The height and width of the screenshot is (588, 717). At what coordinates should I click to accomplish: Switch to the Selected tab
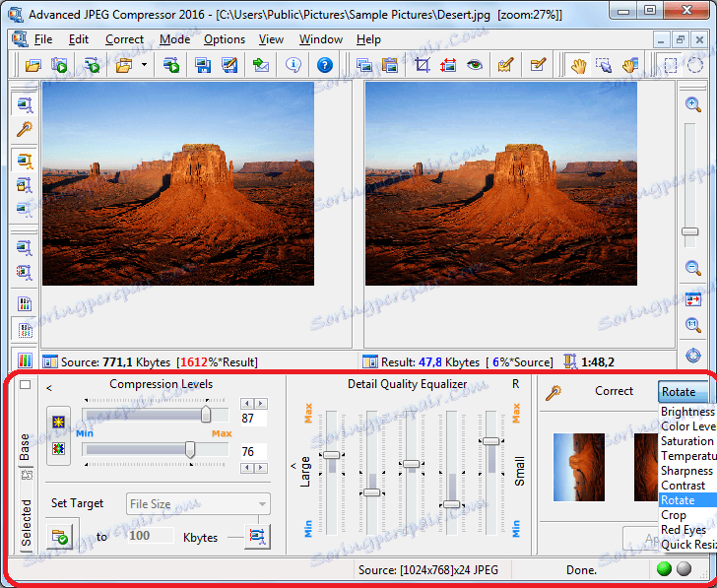coord(27,523)
